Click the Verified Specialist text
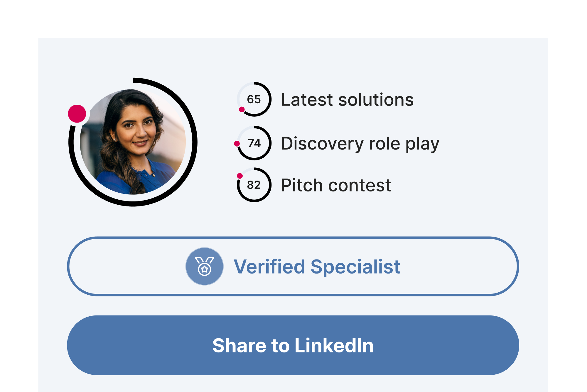 coord(317,267)
